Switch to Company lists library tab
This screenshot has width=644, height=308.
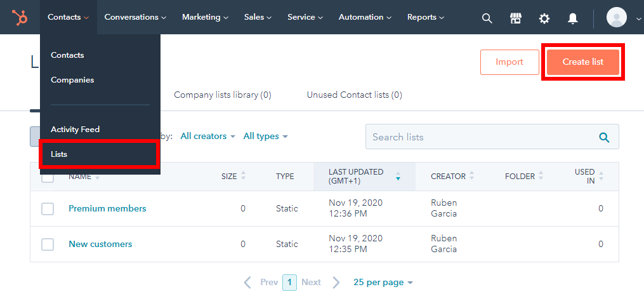coord(223,95)
